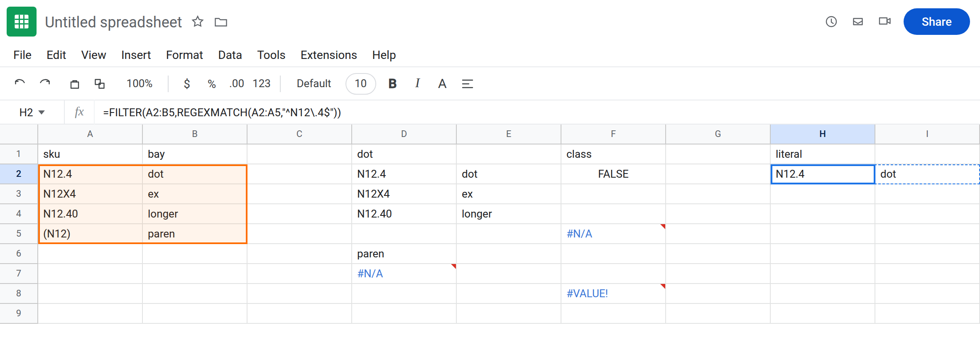Image resolution: width=980 pixels, height=357 pixels.
Task: Format as currency with dollar icon
Action: coord(187,84)
